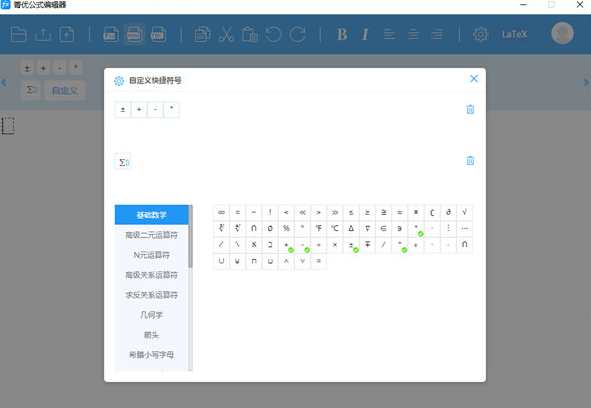The width and height of the screenshot is (591, 408).
Task: Add the square root √ symbol
Action: point(465,212)
